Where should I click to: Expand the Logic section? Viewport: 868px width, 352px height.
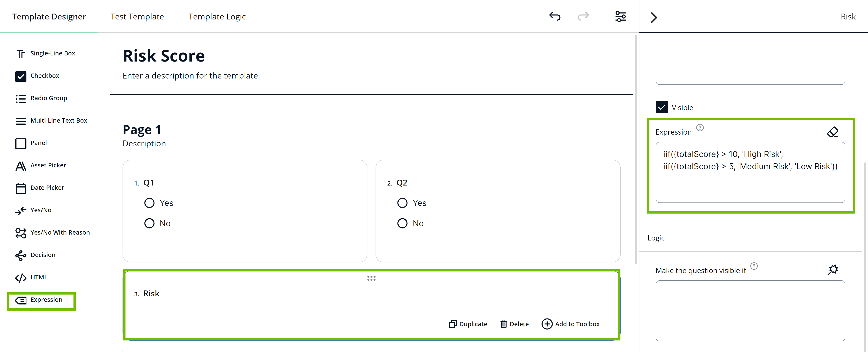656,238
